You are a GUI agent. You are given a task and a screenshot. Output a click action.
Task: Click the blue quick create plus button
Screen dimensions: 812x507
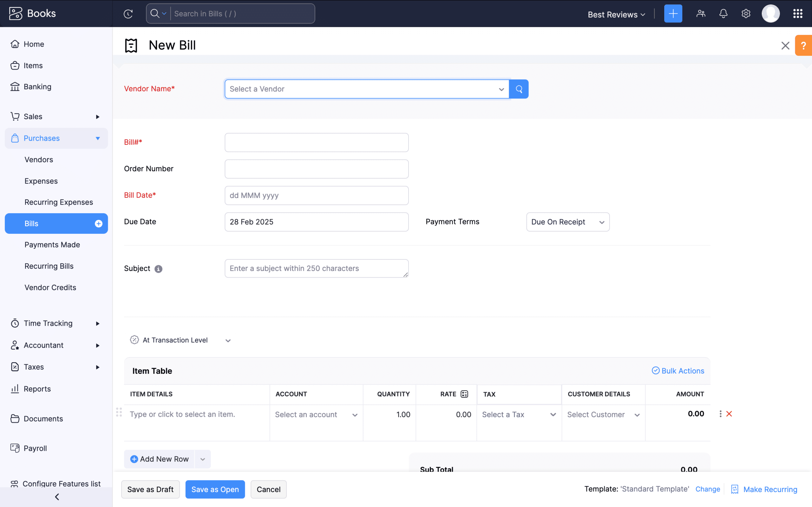click(673, 14)
